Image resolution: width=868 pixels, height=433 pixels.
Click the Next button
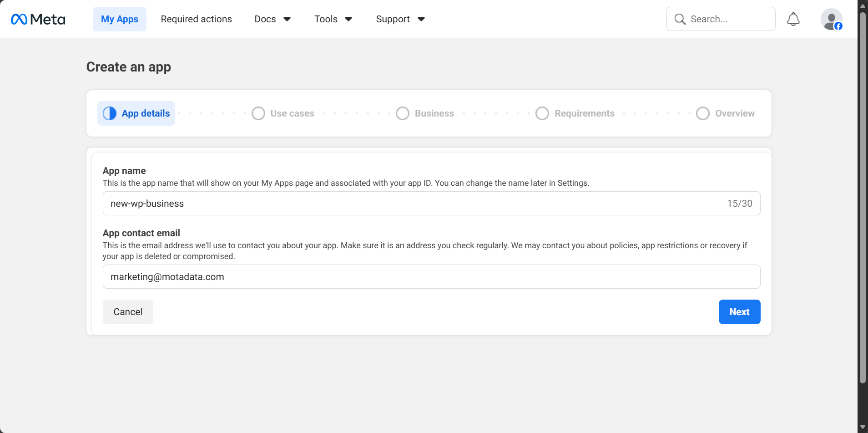point(740,312)
